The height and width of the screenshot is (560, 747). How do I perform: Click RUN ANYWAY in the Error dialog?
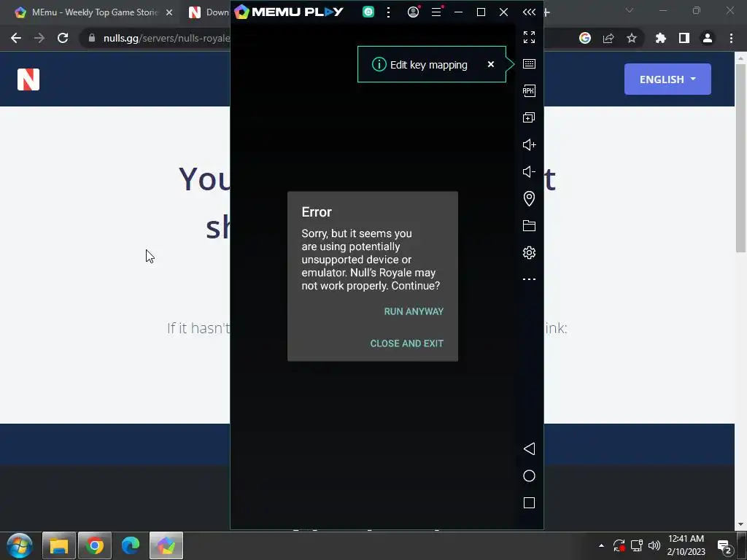(414, 311)
